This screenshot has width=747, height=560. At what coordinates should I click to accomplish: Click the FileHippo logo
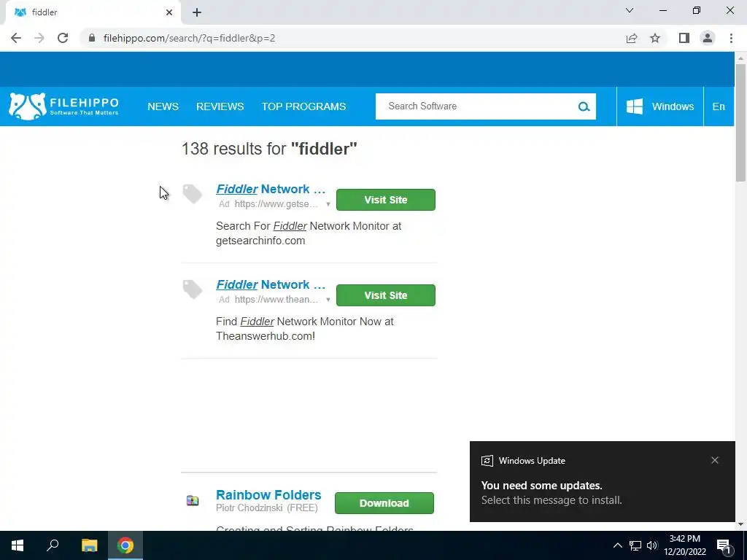64,106
